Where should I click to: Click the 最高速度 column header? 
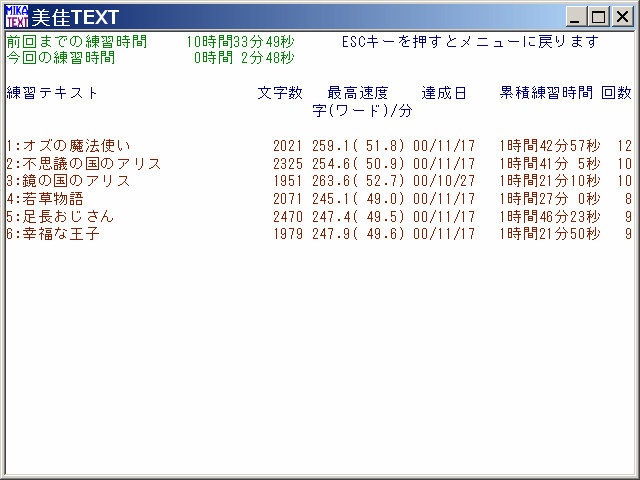(x=357, y=93)
